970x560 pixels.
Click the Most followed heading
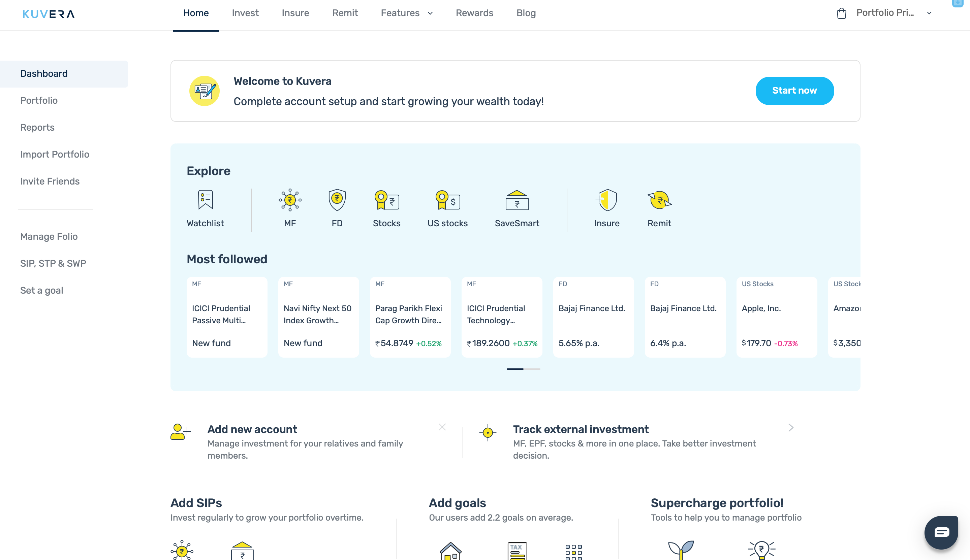(227, 259)
